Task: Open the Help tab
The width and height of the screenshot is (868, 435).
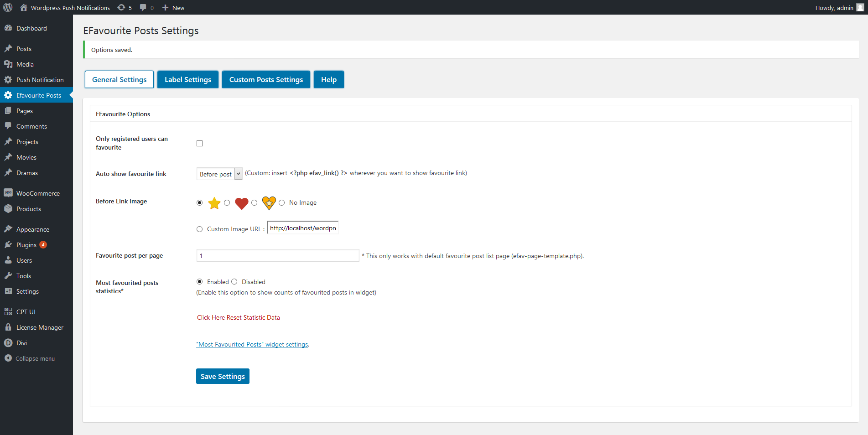Action: click(x=329, y=79)
